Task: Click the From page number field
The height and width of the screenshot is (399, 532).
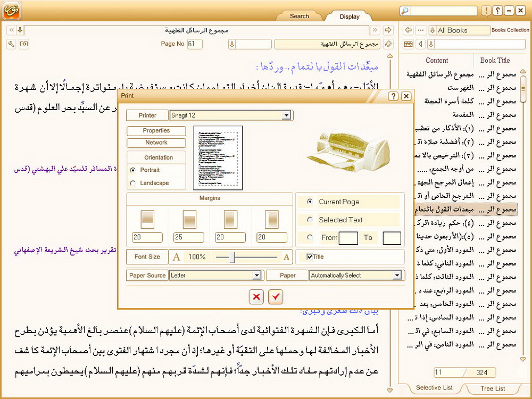Action: (x=348, y=238)
